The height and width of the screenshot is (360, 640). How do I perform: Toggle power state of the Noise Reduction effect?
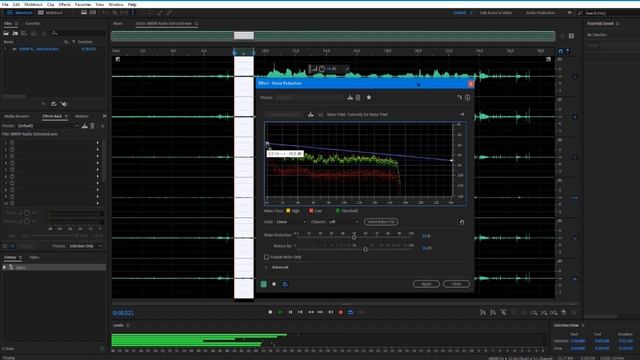click(x=264, y=284)
